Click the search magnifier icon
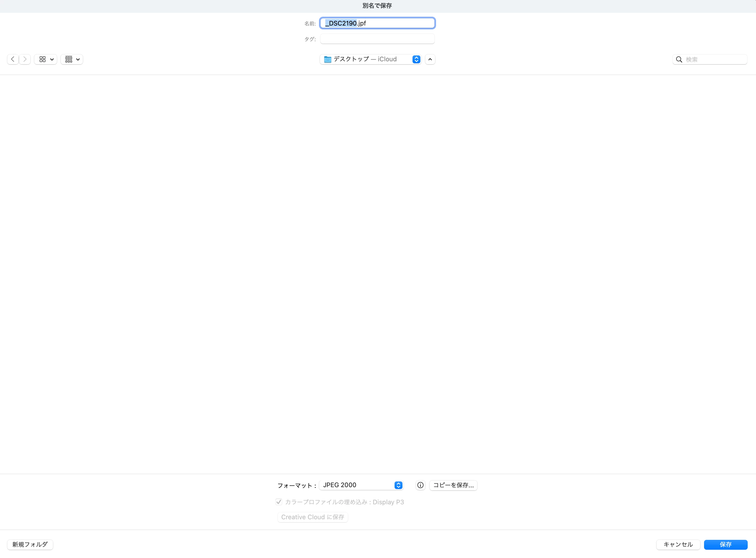756x558 pixels. [x=679, y=59]
